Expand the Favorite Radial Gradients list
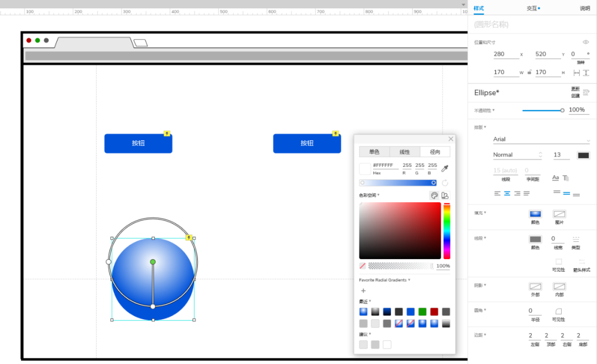597x364 pixels. pos(385,280)
